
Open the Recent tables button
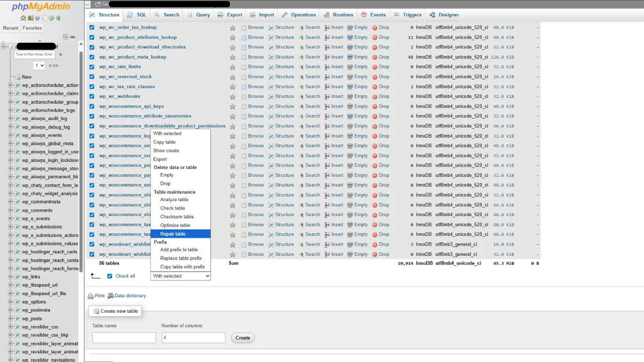pyautogui.click(x=11, y=28)
